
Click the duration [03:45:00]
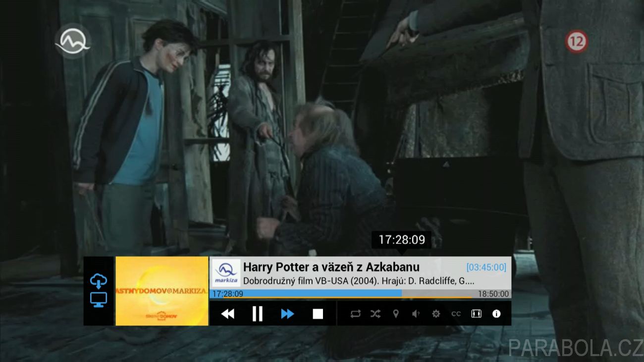pos(486,267)
